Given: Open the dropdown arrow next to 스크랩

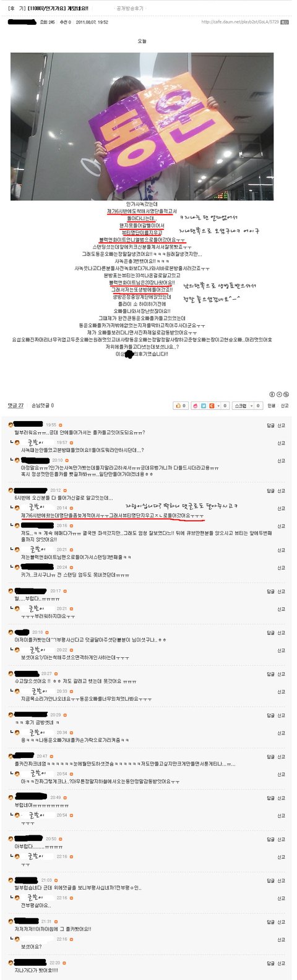Looking at the screenshot, I should [x=251, y=406].
